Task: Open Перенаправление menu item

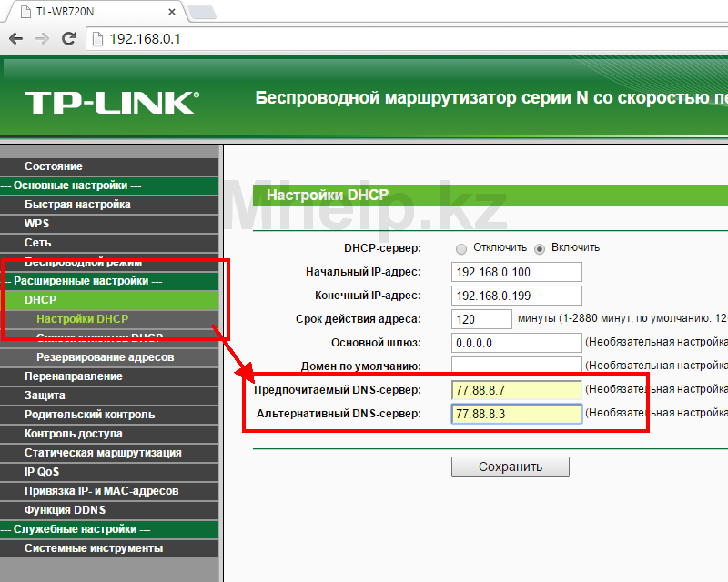Action: coord(109,376)
